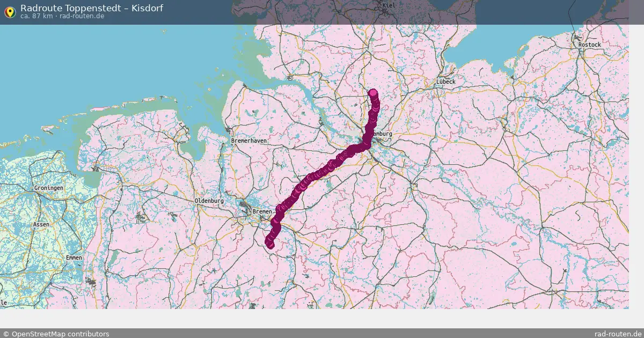Click the Oldenburg city label
This screenshot has height=338, width=644.
tap(209, 201)
